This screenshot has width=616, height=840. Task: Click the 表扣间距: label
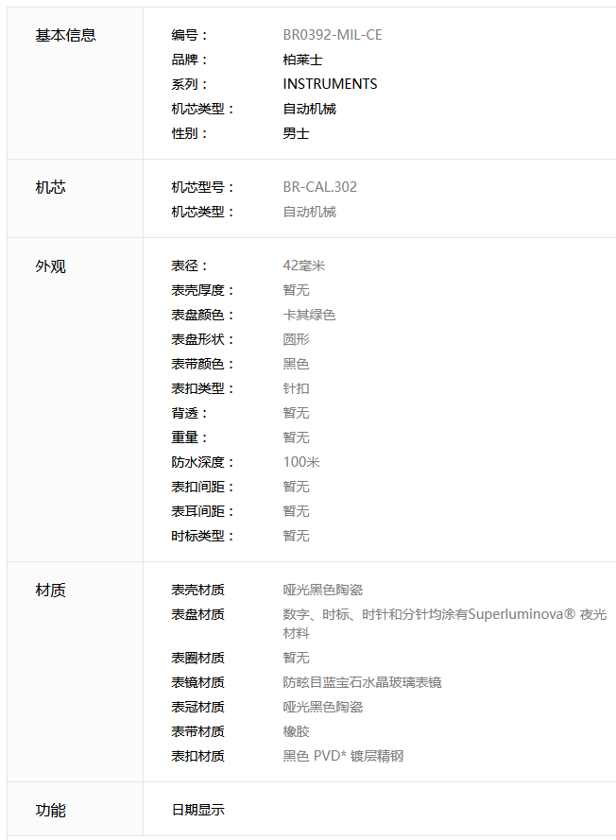tap(203, 487)
